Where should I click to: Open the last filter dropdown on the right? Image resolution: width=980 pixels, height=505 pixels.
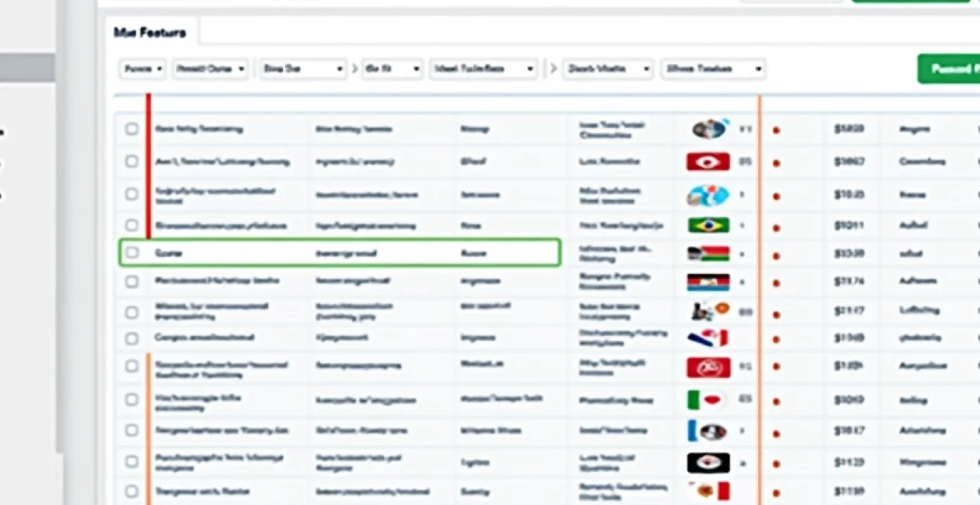point(713,69)
